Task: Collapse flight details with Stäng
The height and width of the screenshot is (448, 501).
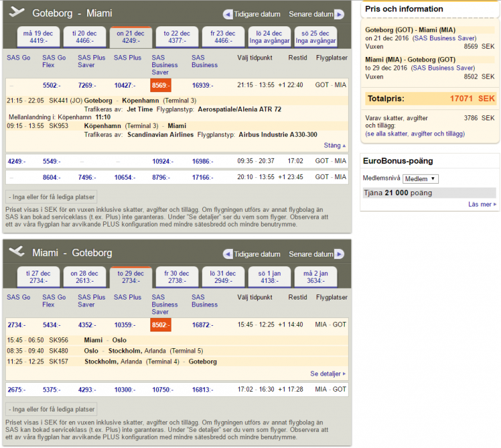Action: click(334, 146)
